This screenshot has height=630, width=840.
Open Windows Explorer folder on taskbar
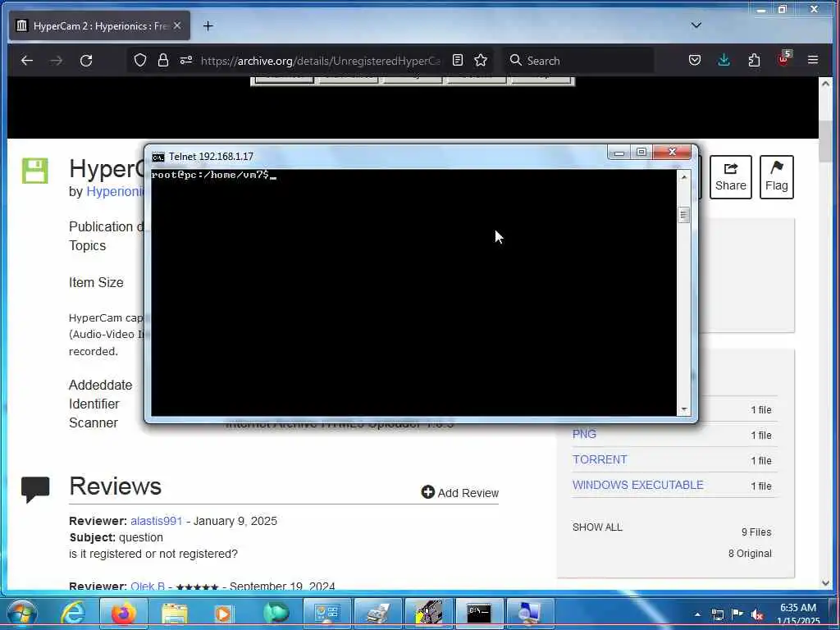click(175, 614)
